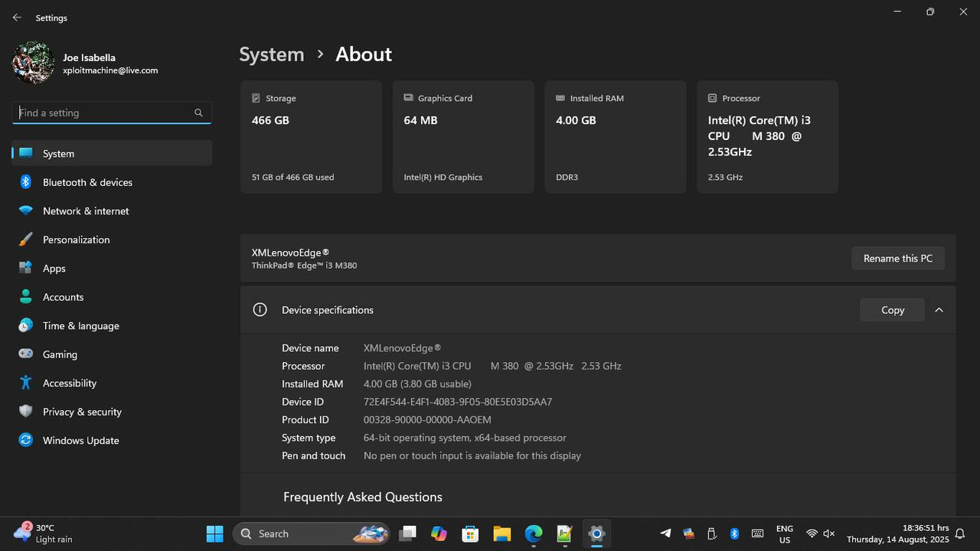This screenshot has width=980, height=551.
Task: Open Telegram from the system tray
Action: coord(665,533)
